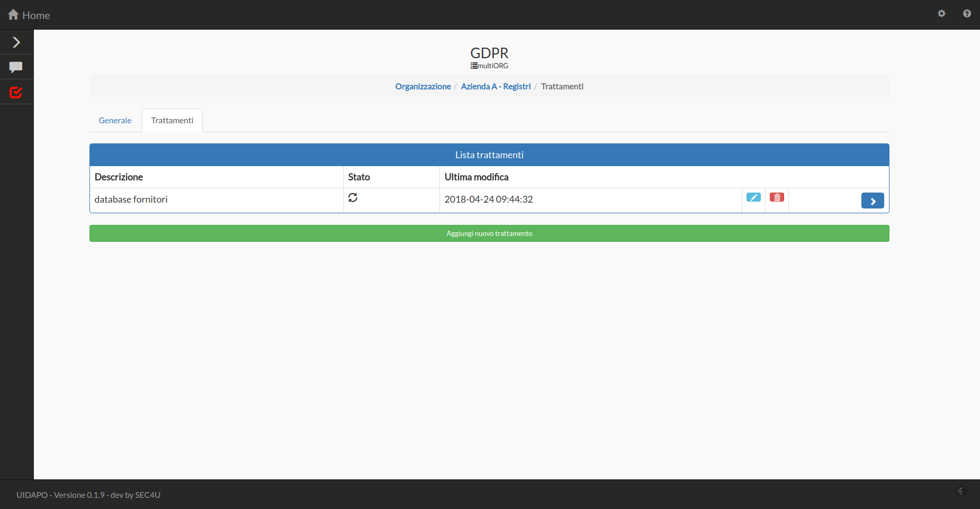Select the red checkmark sidebar icon

pyautogui.click(x=16, y=93)
